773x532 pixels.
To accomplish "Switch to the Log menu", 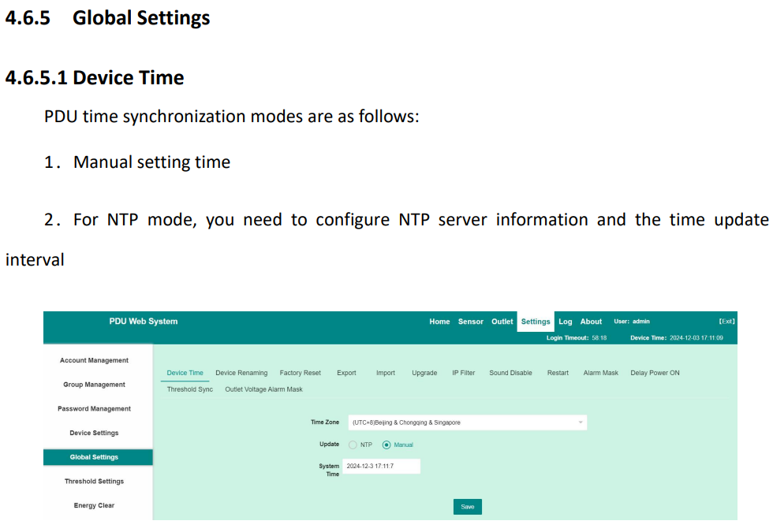I will 565,322.
